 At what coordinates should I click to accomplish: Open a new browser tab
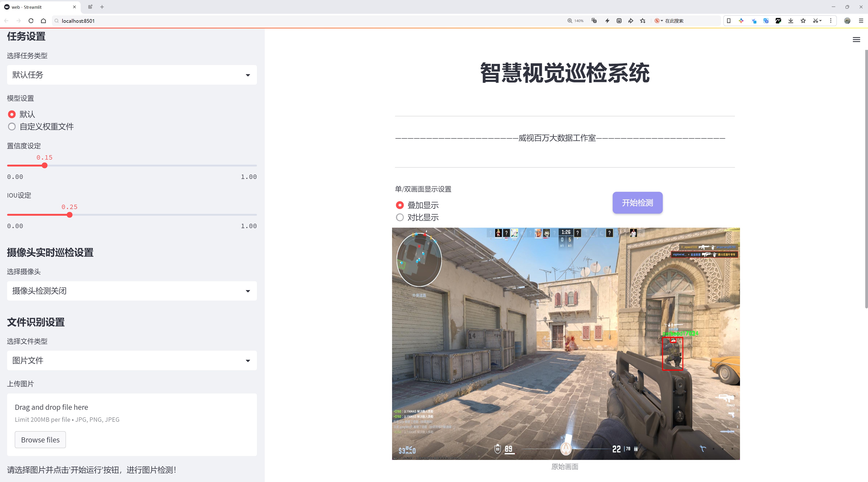pyautogui.click(x=102, y=7)
